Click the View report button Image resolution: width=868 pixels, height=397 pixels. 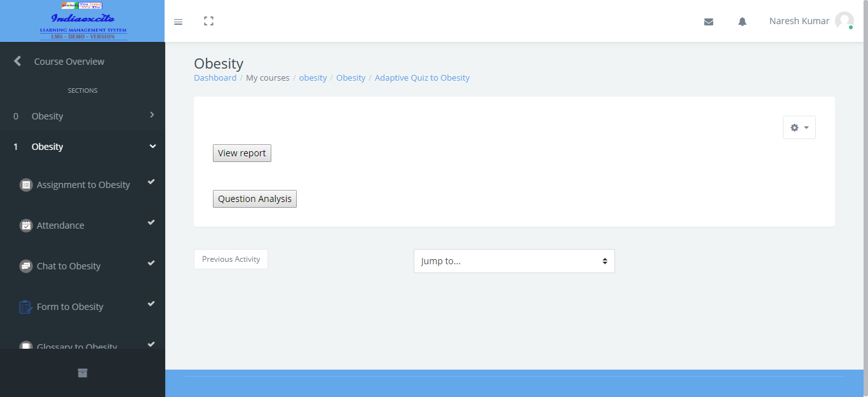click(x=242, y=153)
